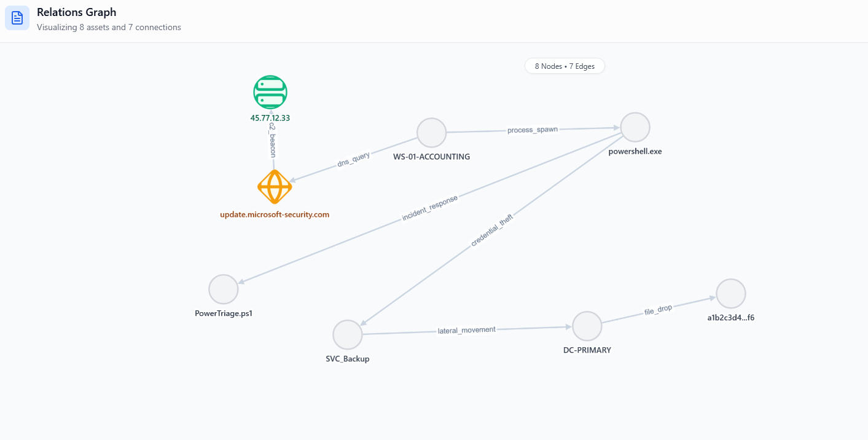Click the powershell.exe node circle

tap(635, 127)
